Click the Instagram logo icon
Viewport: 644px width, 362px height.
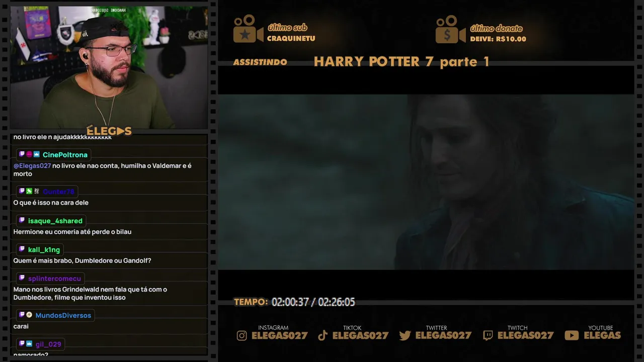(x=242, y=335)
